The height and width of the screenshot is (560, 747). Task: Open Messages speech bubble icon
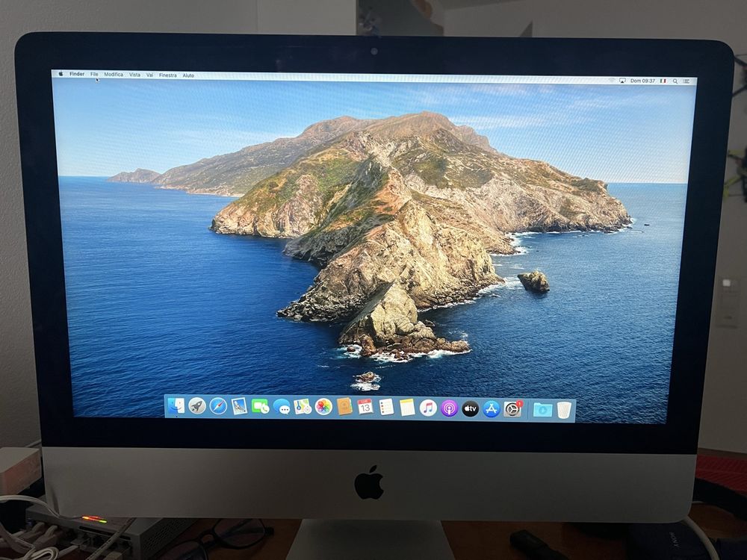282,407
